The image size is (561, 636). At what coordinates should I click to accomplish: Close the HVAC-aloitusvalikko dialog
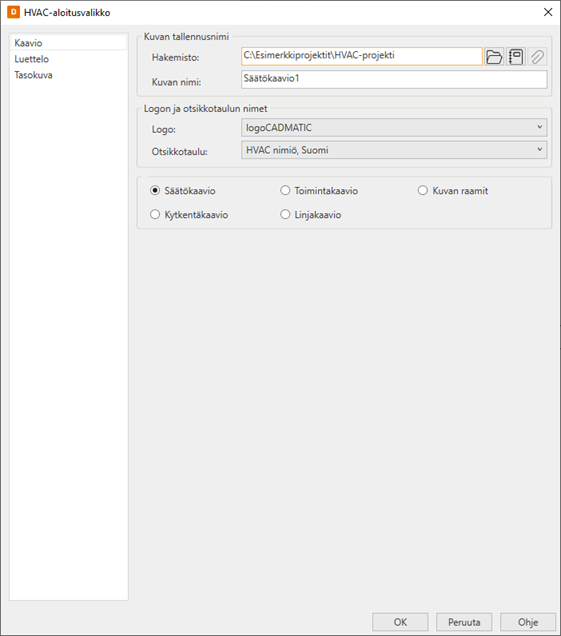click(x=548, y=12)
